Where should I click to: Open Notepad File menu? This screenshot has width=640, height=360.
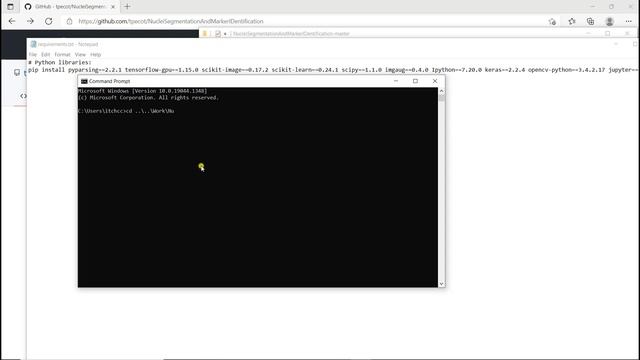pos(33,54)
